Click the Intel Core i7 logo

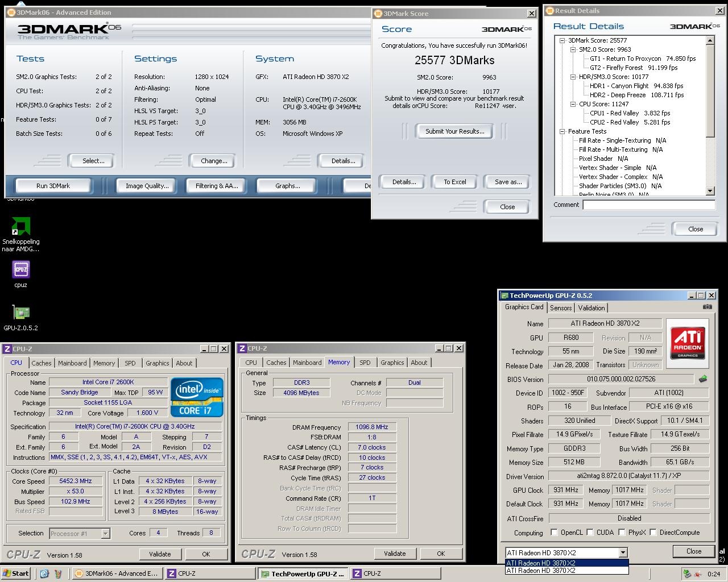197,397
